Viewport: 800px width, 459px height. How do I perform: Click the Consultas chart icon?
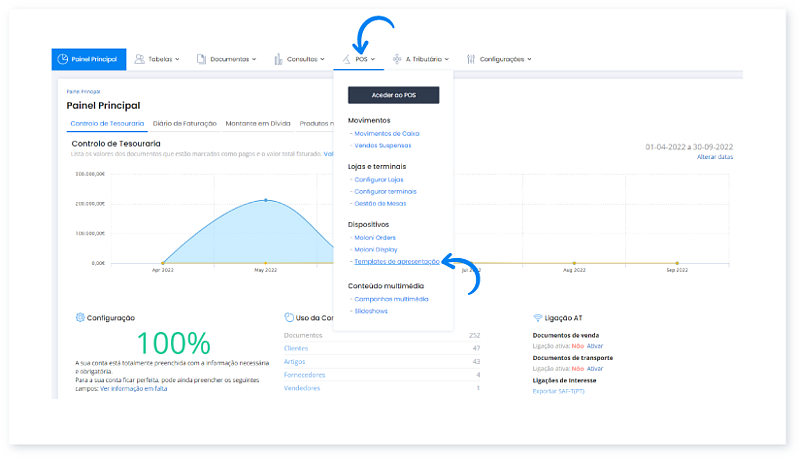(278, 59)
